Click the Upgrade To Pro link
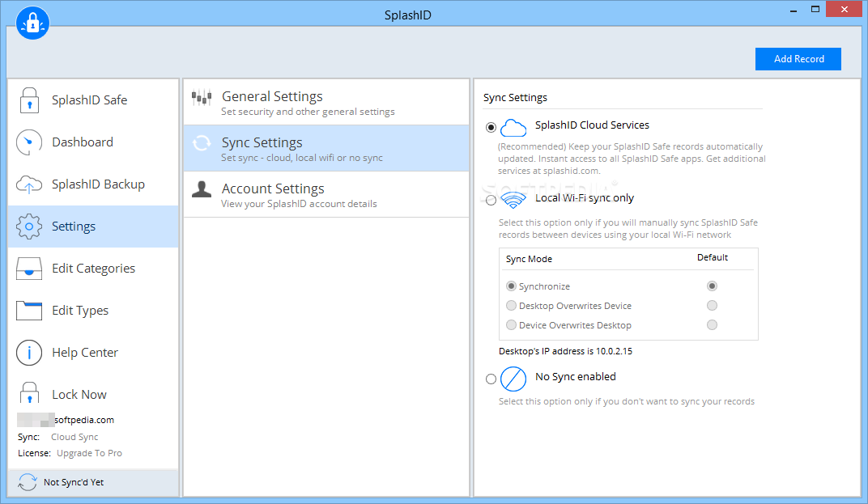868x504 pixels. coord(89,453)
